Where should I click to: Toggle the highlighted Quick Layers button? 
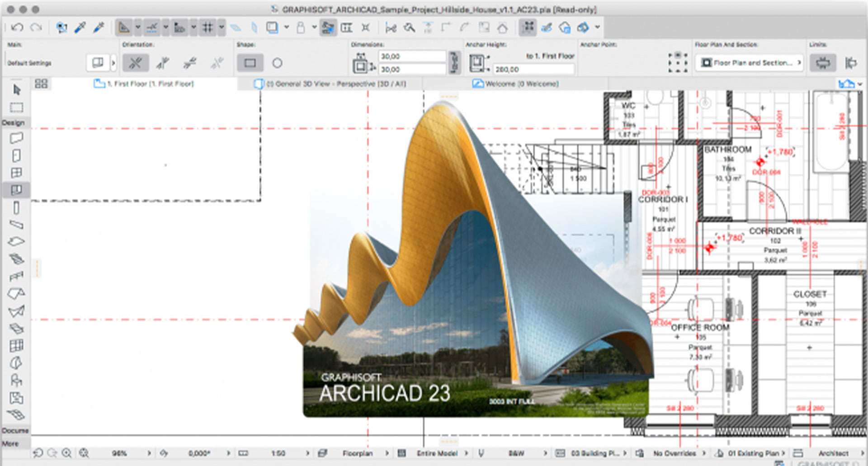[328, 28]
